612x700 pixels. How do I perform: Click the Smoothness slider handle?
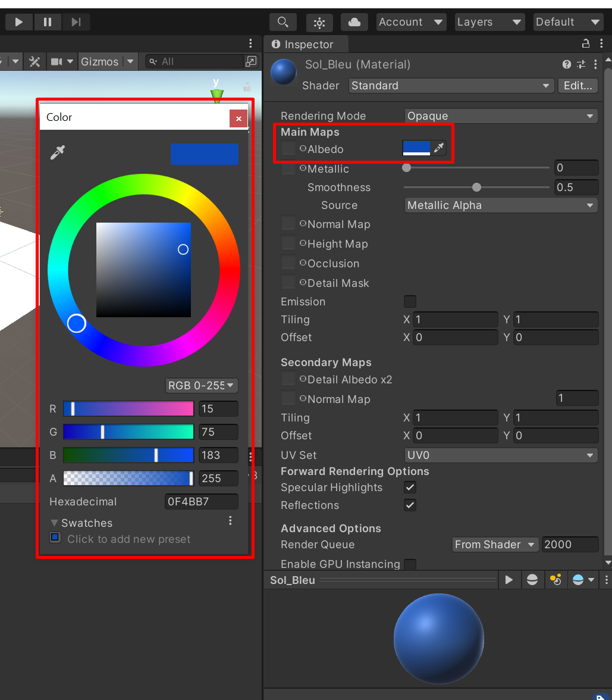click(477, 187)
